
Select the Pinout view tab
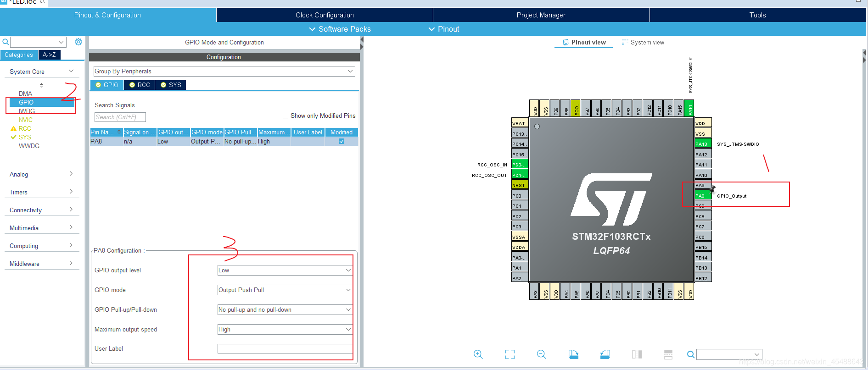(584, 42)
